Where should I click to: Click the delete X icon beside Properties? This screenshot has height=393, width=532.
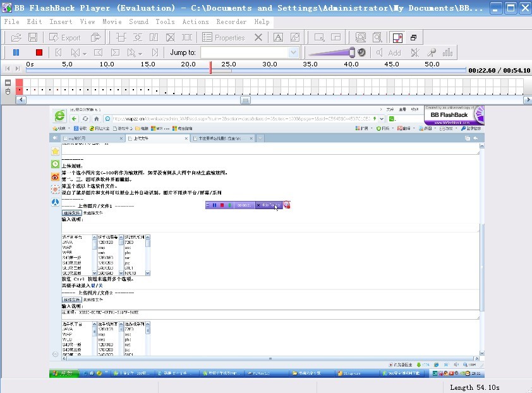[x=258, y=37]
